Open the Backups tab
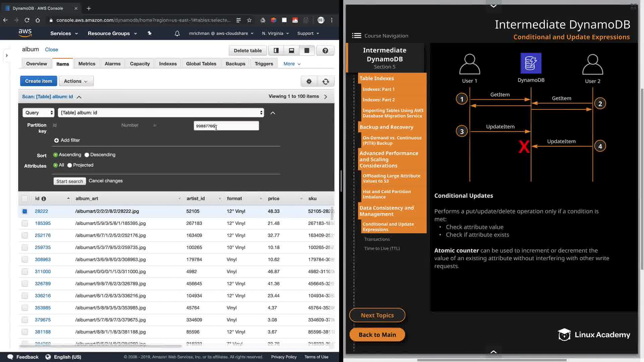 235,64
